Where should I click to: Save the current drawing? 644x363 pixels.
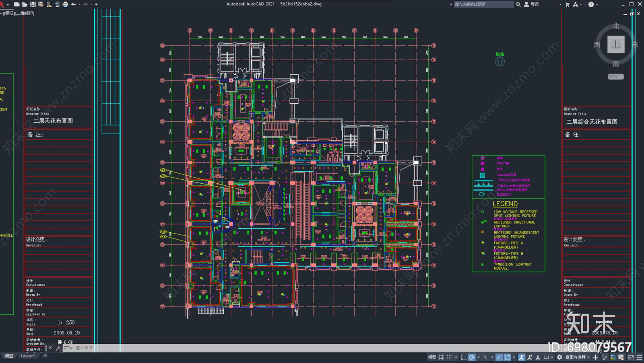(x=33, y=4)
